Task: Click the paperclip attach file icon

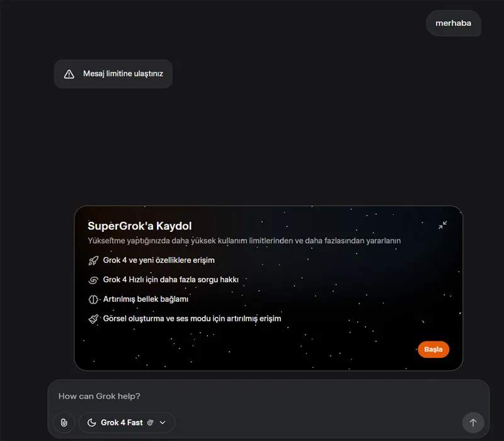Action: point(64,422)
